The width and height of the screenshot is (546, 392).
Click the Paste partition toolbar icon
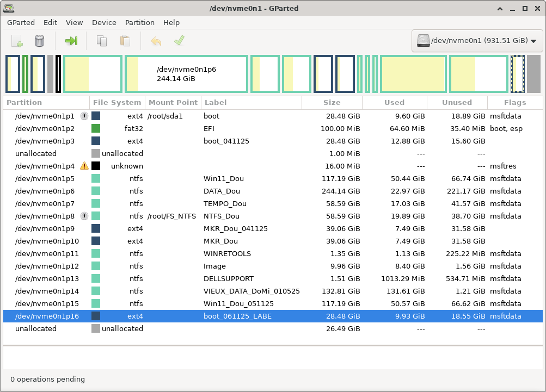pyautogui.click(x=125, y=41)
